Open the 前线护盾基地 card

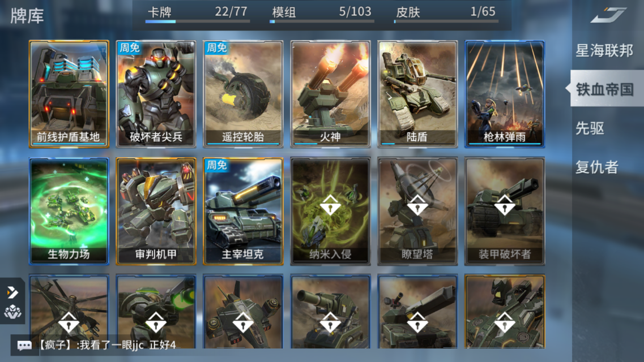click(69, 94)
